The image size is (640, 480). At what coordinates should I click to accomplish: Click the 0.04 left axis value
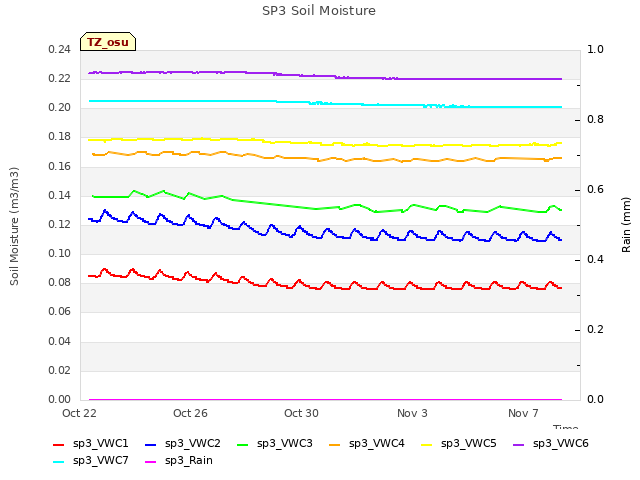coord(60,341)
